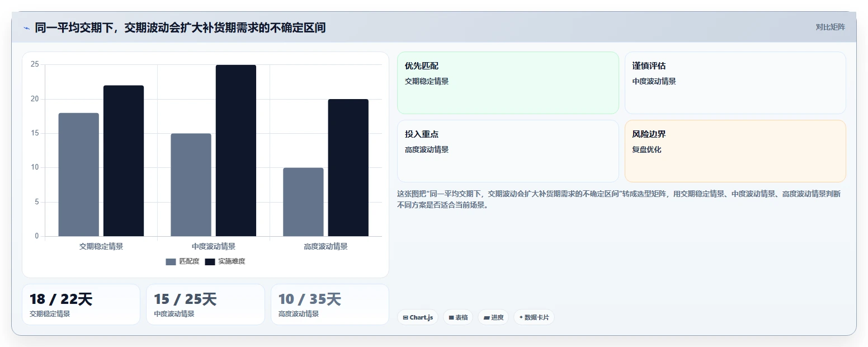Screen dimensions: 868x347
Task: Select the 18 / 22天 data card
Action: pos(81,304)
